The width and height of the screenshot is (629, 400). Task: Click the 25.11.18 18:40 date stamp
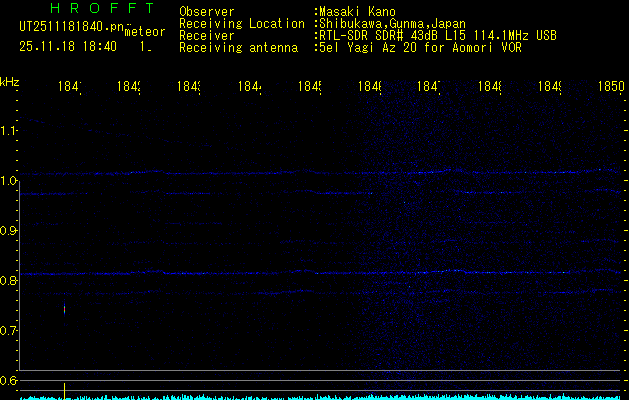pyautogui.click(x=68, y=46)
